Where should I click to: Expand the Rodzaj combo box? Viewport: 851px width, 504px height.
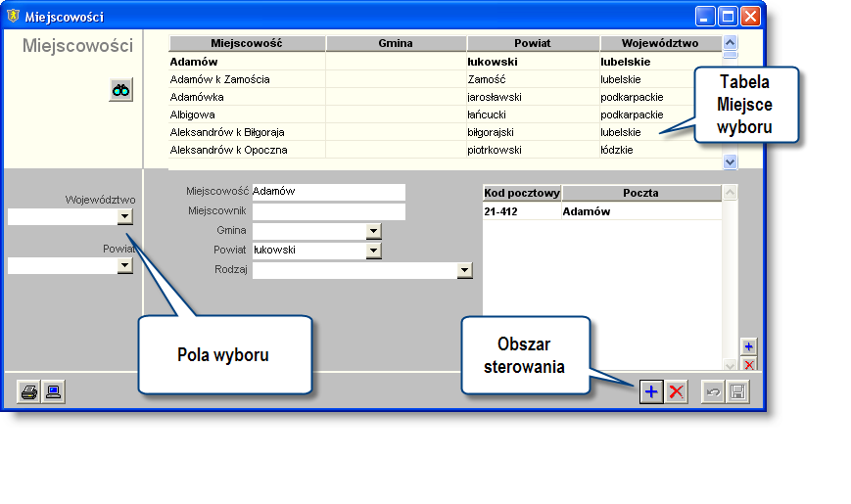click(x=464, y=270)
